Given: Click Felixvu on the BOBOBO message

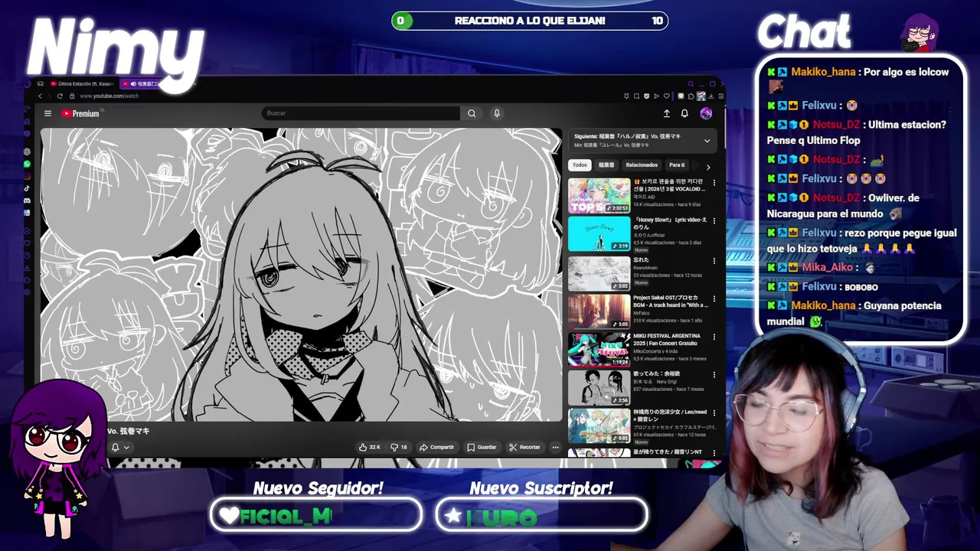Looking at the screenshot, I should tap(819, 286).
